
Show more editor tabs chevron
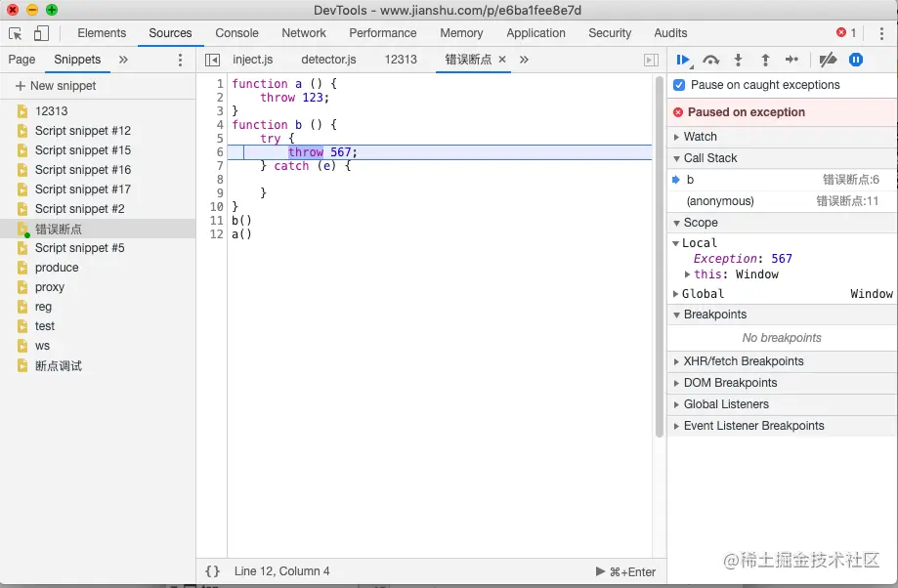click(524, 60)
